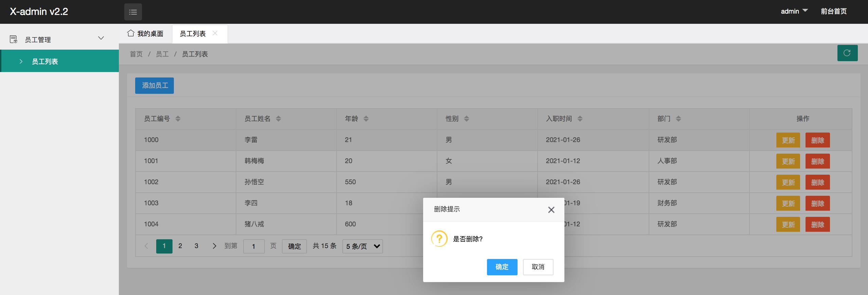Click 更新 for employee 1003
The width and height of the screenshot is (868, 295).
tap(788, 203)
